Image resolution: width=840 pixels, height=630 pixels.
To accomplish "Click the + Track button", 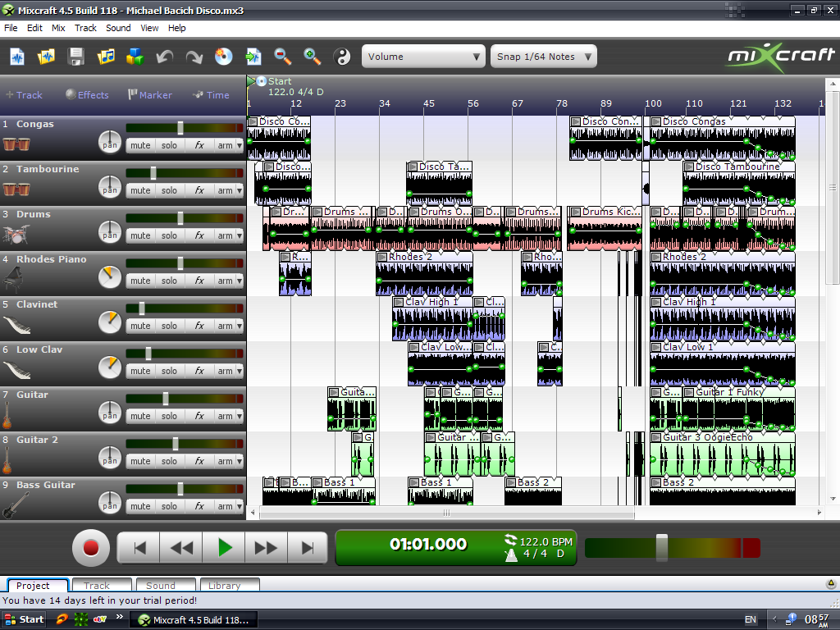I will pyautogui.click(x=24, y=95).
